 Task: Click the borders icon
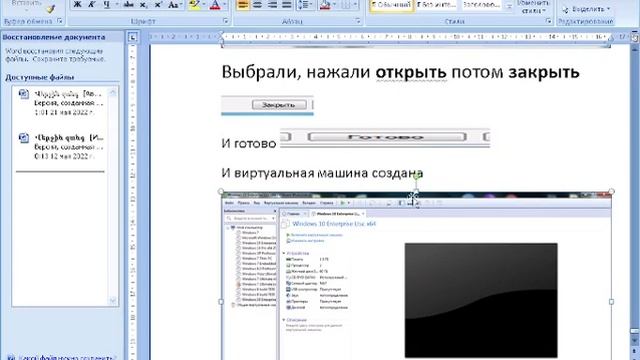[345, 4]
